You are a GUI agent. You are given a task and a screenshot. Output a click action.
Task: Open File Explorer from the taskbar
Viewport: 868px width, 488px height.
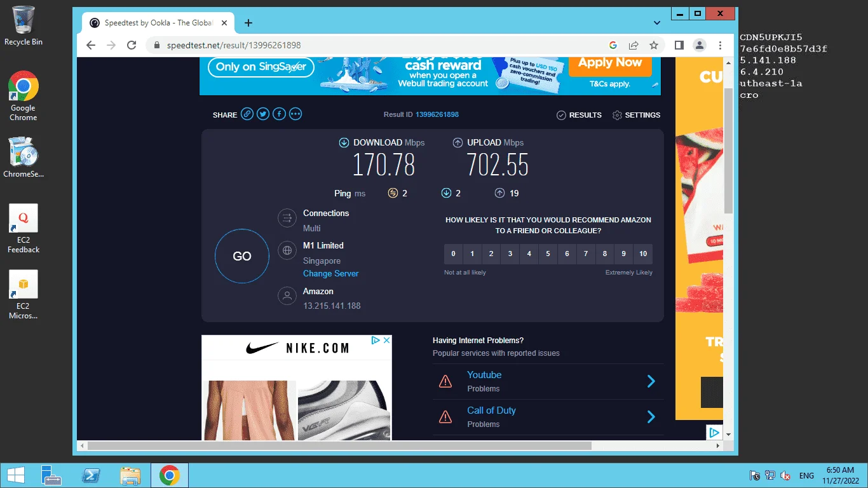[x=130, y=475]
